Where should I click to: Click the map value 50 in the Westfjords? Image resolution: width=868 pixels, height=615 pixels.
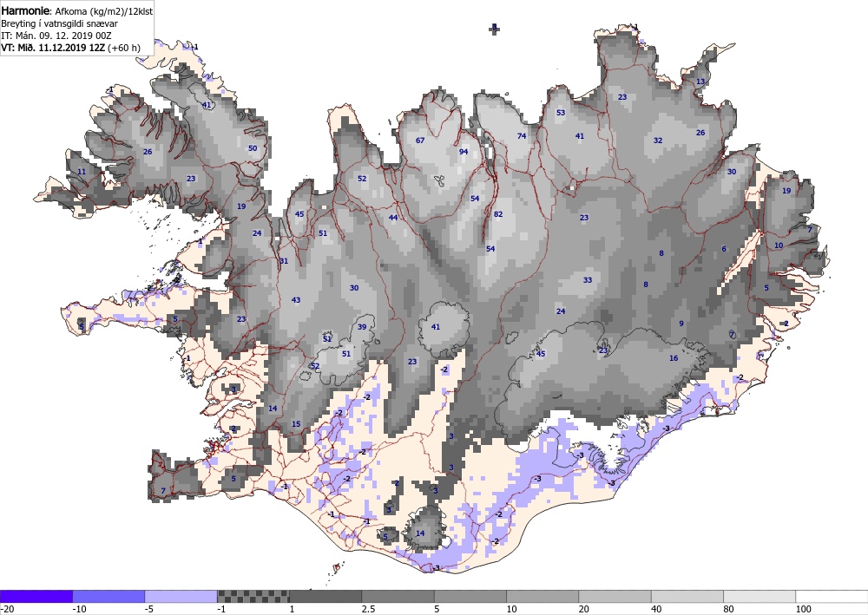click(253, 147)
